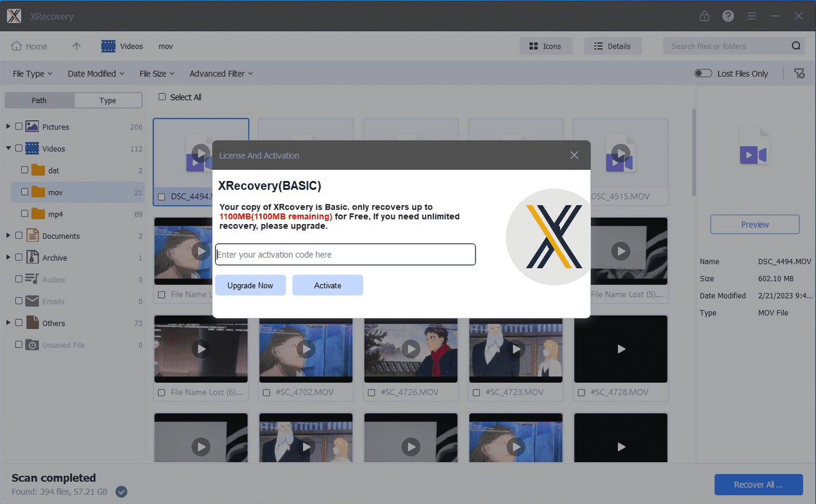Click the activation code input field

345,254
